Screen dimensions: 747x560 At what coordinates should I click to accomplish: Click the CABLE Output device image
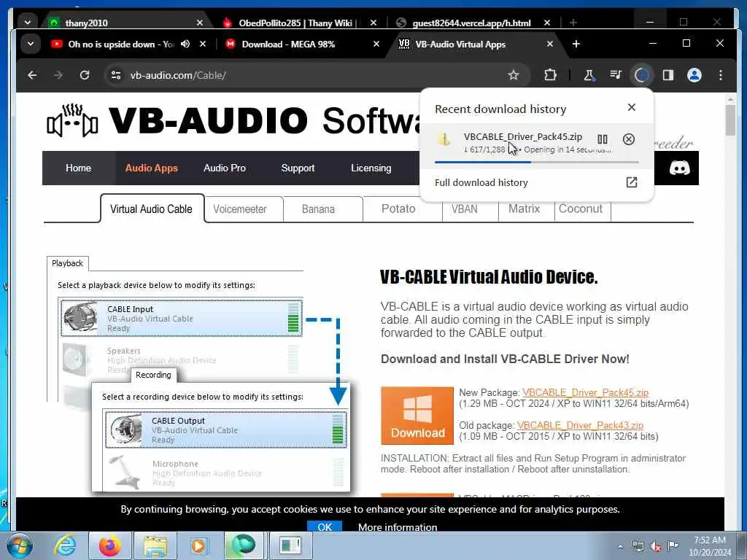click(125, 429)
